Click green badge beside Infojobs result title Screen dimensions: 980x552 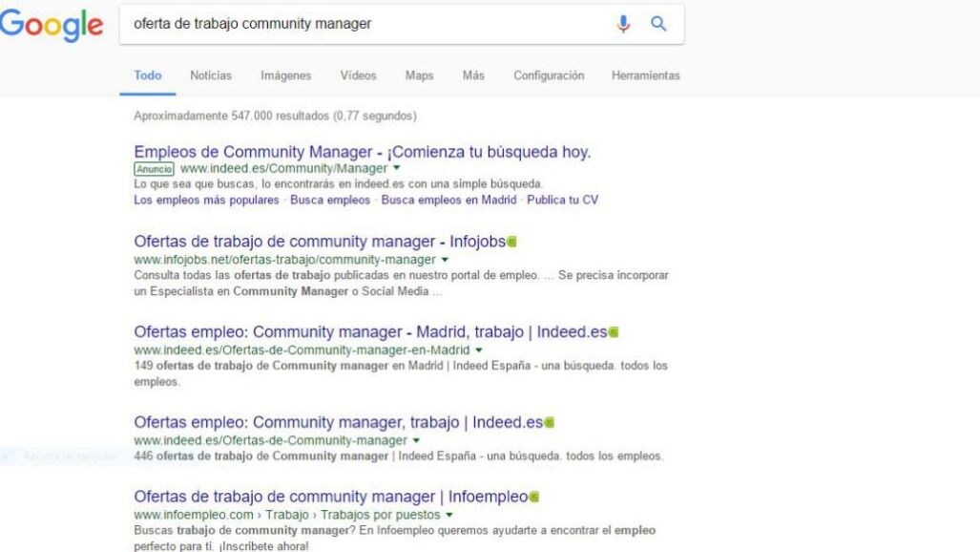point(511,242)
